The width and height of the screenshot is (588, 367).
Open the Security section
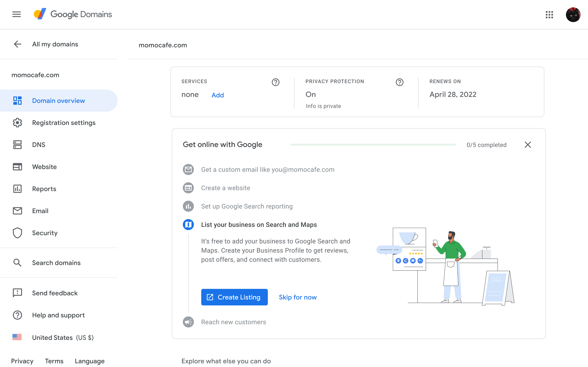(x=59, y=233)
